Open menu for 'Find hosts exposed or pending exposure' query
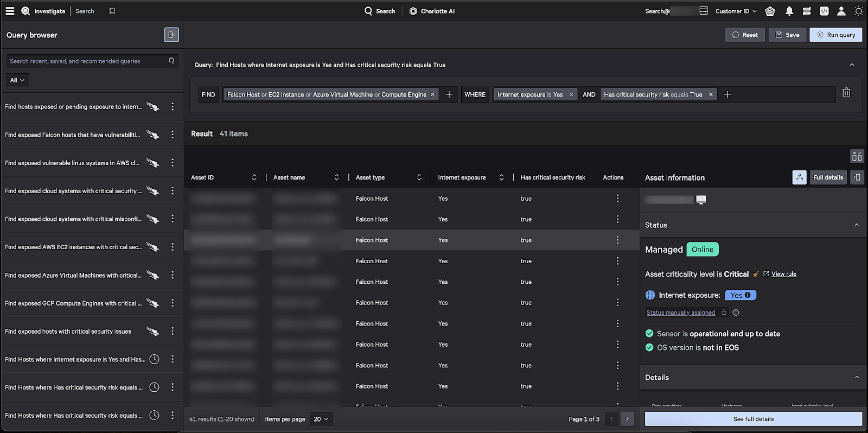The width and height of the screenshot is (868, 433). coord(173,107)
